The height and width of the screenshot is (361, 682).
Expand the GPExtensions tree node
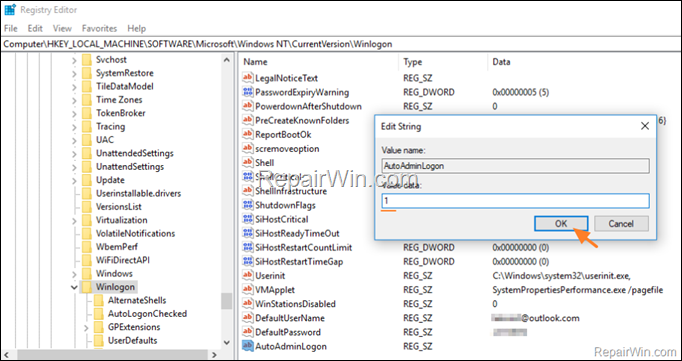point(86,327)
